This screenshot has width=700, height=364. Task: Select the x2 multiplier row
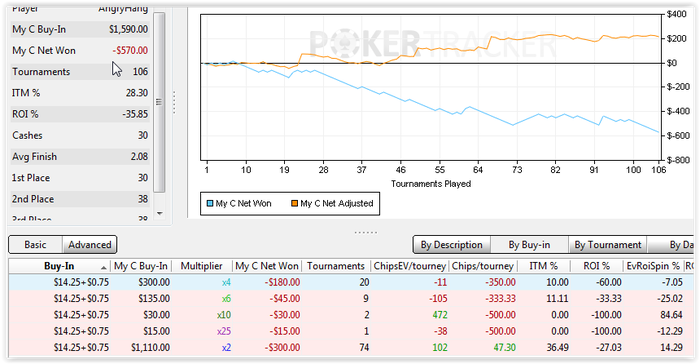click(351, 347)
